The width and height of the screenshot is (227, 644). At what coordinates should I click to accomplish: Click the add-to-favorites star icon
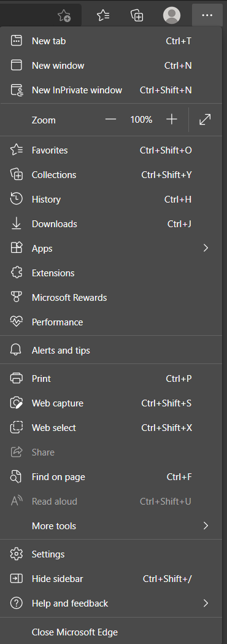pyautogui.click(x=64, y=15)
